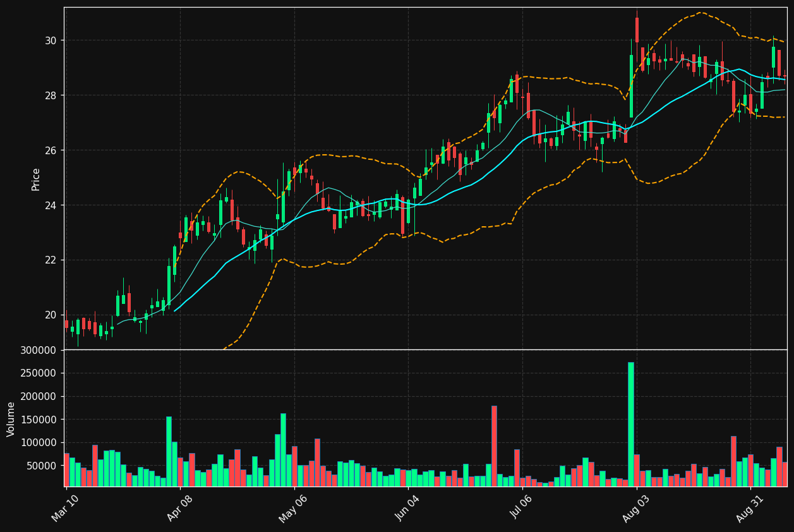Click the volume tick label 300000
The image size is (794, 532).
click(38, 350)
